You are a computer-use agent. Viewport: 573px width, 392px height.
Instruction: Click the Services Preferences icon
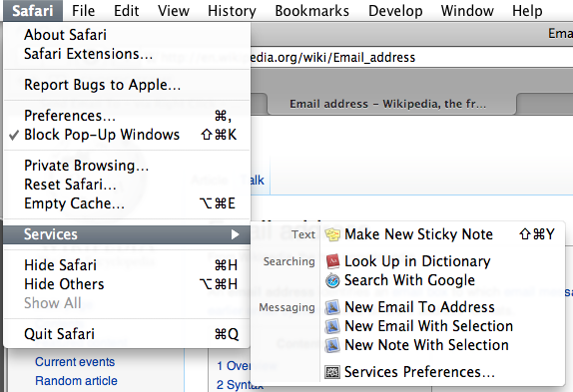332,372
